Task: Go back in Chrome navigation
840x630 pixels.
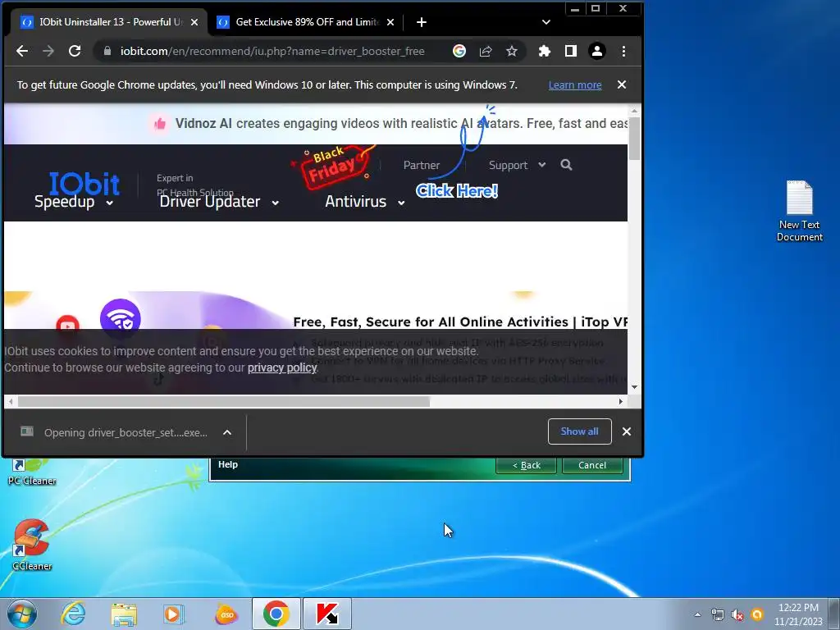Action: [22, 51]
